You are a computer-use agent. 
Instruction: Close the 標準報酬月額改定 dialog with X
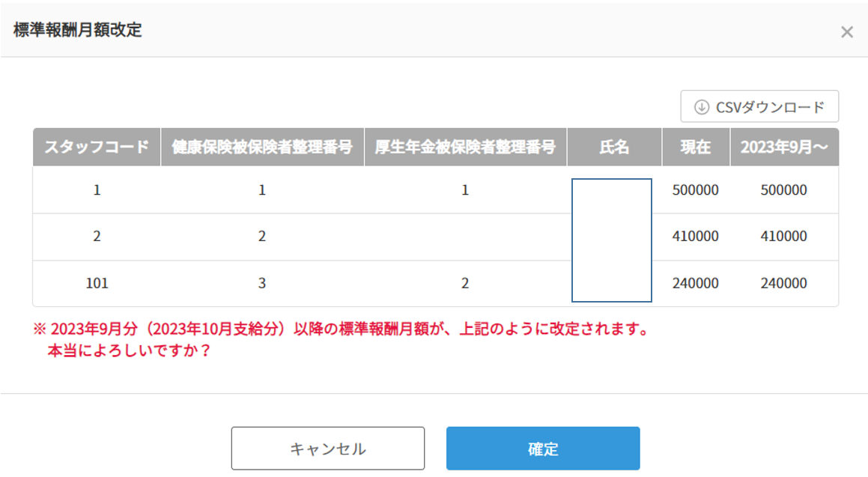(847, 31)
